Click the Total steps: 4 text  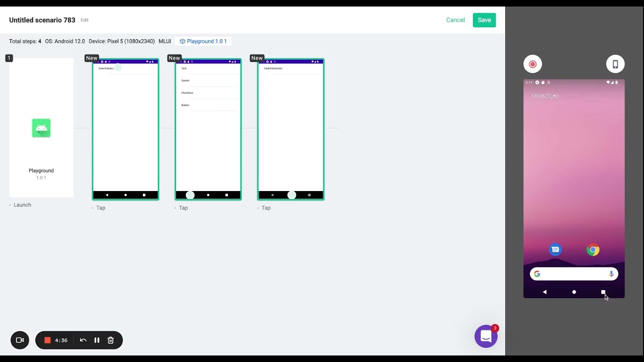25,41
